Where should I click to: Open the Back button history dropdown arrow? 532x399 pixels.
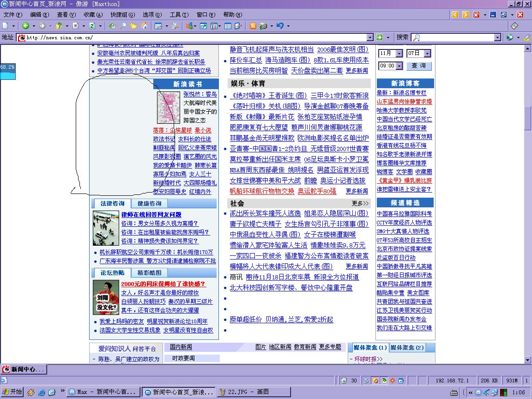34,26
